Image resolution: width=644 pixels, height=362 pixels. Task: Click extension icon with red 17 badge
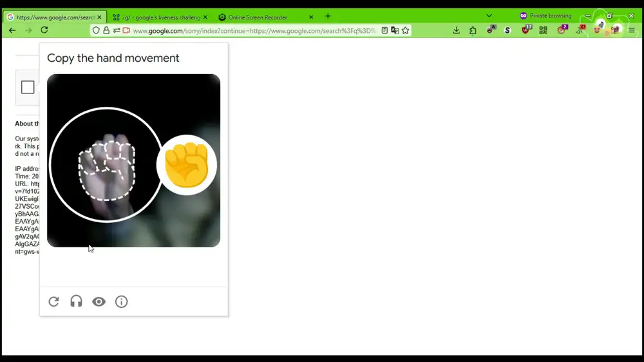(580, 29)
